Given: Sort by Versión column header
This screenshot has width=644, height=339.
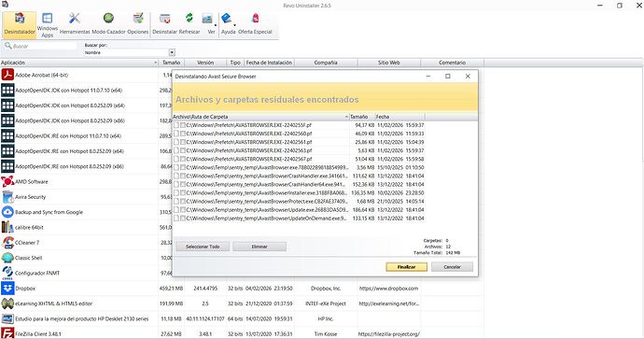Looking at the screenshot, I should pyautogui.click(x=205, y=63).
